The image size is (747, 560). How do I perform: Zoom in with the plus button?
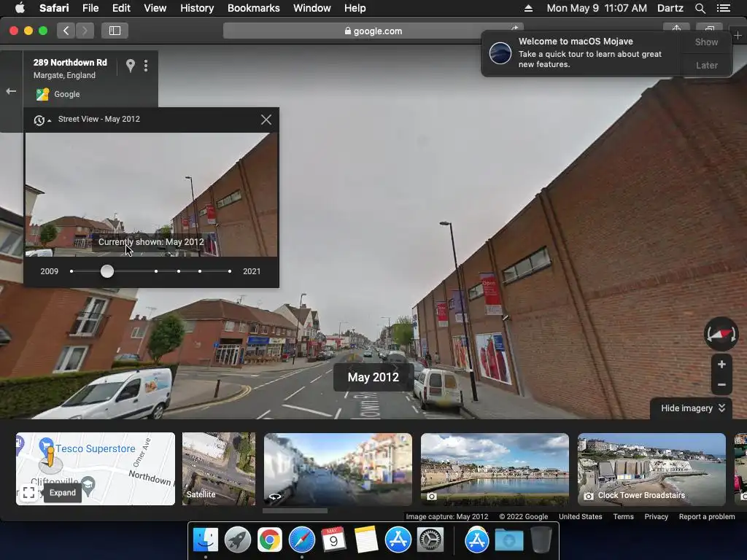tap(721, 365)
